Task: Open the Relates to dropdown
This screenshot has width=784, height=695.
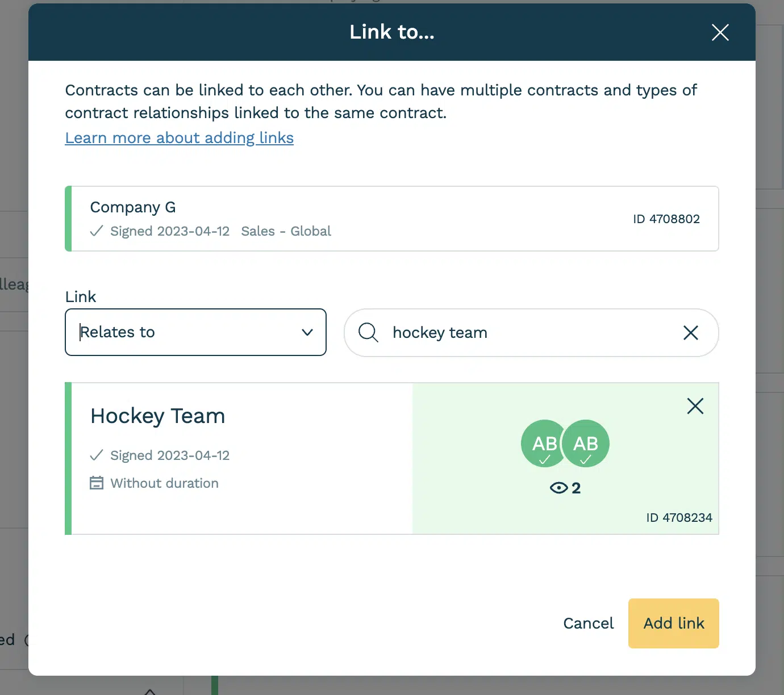Action: (x=195, y=332)
